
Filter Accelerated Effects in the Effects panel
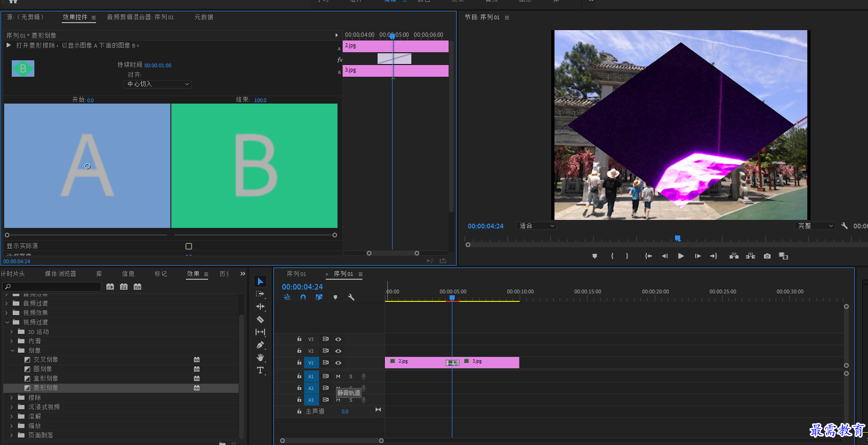(110, 287)
